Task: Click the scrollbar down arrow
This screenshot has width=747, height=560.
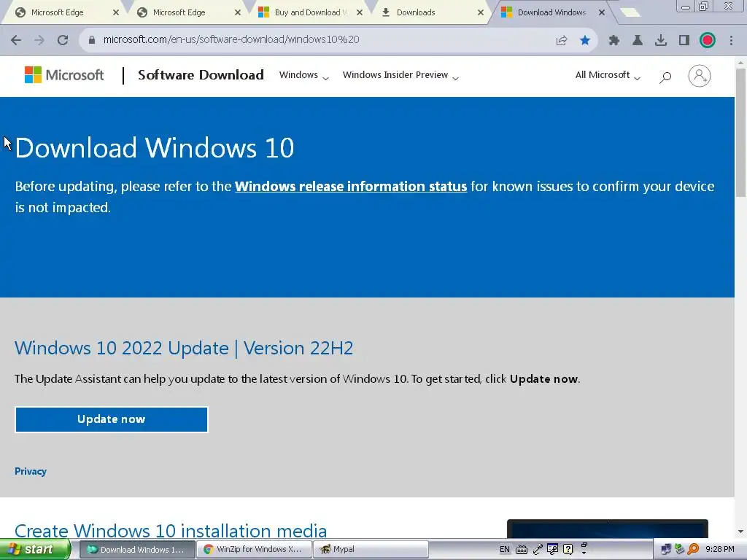Action: pyautogui.click(x=741, y=532)
